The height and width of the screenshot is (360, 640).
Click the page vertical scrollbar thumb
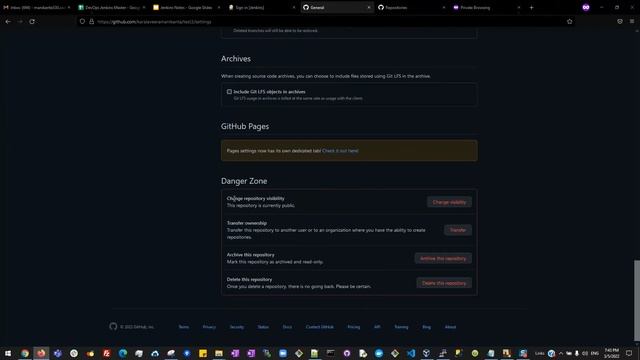click(x=637, y=300)
